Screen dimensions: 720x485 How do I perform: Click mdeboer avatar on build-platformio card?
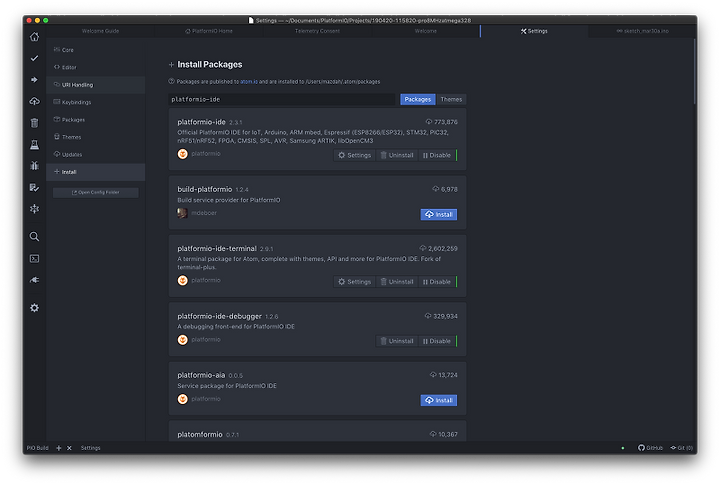pyautogui.click(x=183, y=213)
